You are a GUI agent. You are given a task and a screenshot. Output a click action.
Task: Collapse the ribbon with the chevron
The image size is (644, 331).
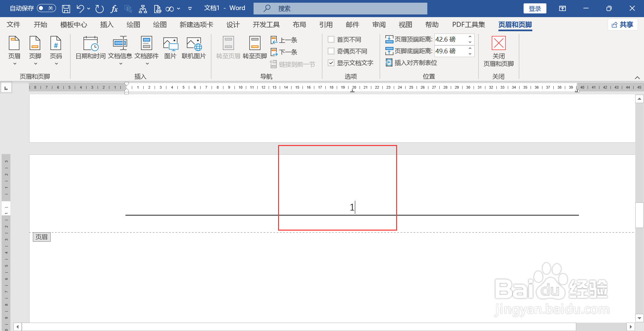click(x=637, y=78)
